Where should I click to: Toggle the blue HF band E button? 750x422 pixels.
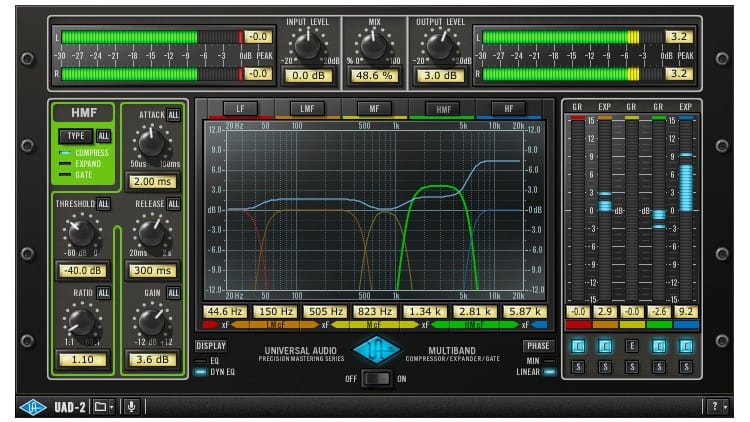point(686,346)
